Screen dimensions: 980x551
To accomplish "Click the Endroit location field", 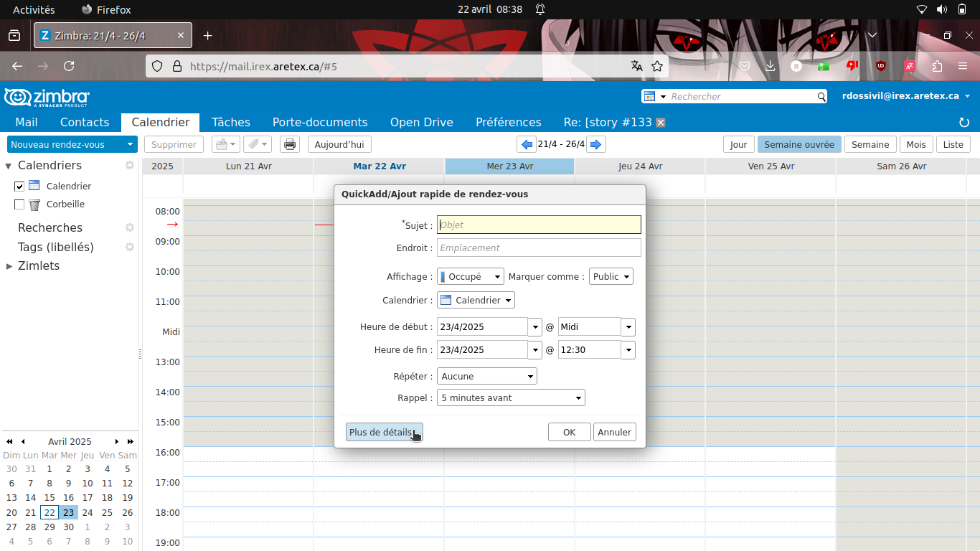I will coord(539,248).
